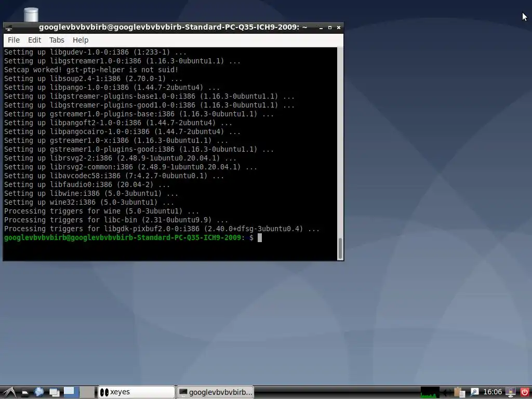Click the red logout power button
The width and height of the screenshot is (532, 399).
point(525,392)
